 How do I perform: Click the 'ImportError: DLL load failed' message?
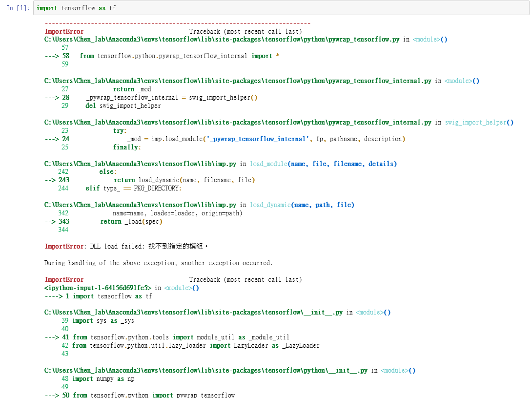(x=126, y=246)
